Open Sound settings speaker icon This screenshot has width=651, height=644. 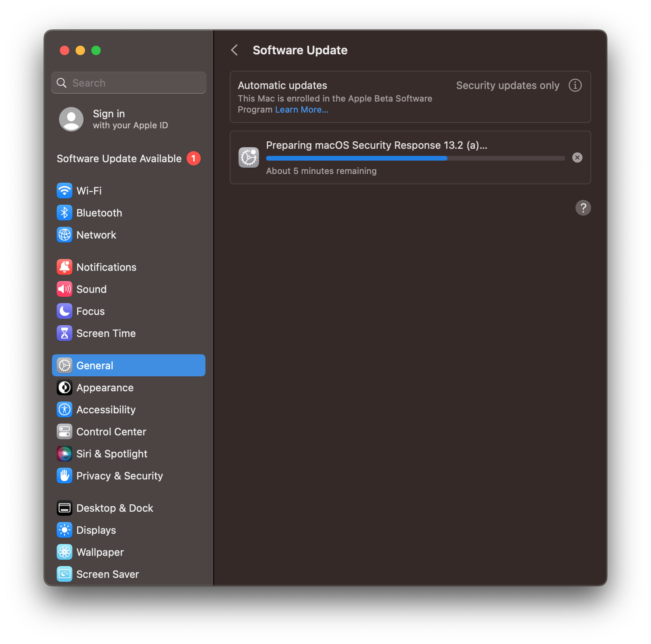point(65,289)
